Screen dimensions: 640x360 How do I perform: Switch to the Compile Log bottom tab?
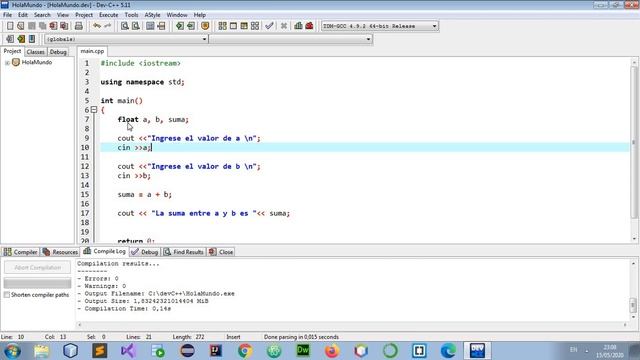(x=104, y=251)
